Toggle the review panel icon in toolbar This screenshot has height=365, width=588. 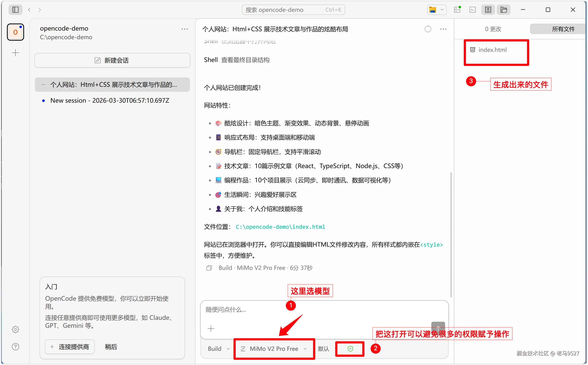pyautogui.click(x=488, y=10)
